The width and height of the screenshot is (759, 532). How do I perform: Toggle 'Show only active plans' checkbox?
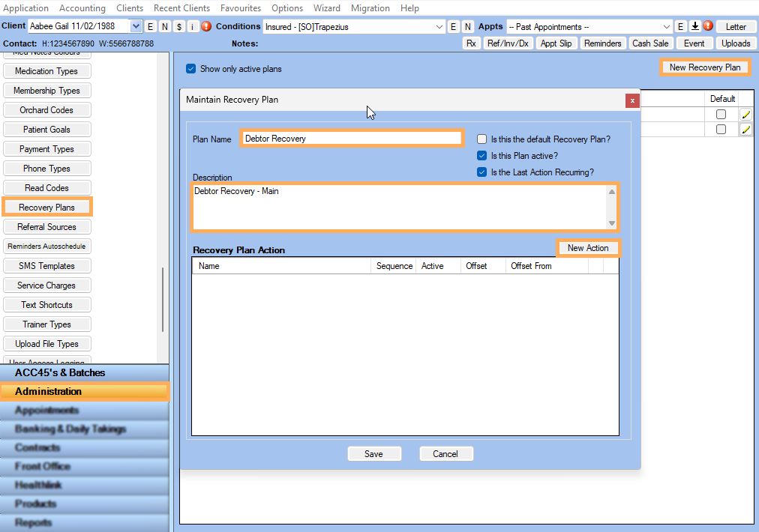point(190,69)
